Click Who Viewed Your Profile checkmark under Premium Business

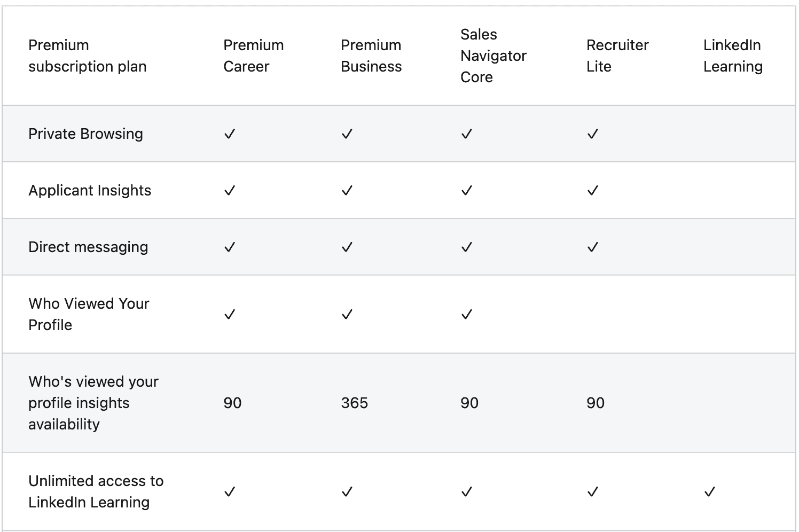[x=347, y=315]
